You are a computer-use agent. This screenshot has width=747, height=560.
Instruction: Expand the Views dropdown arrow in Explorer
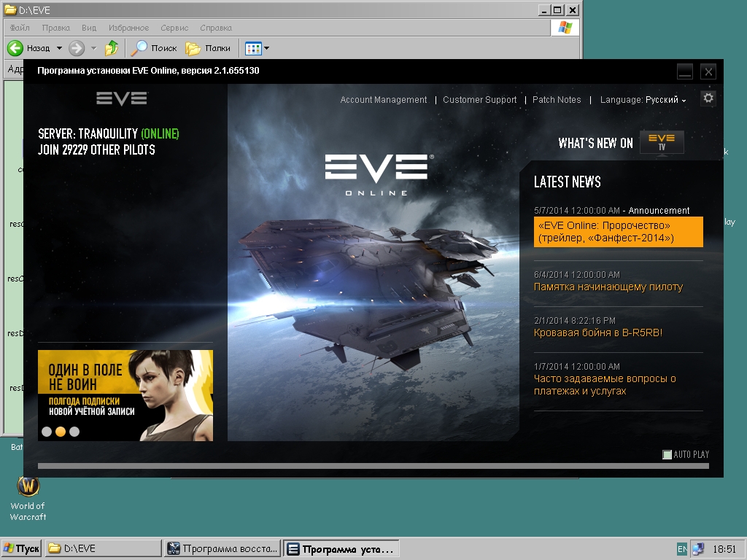point(266,48)
